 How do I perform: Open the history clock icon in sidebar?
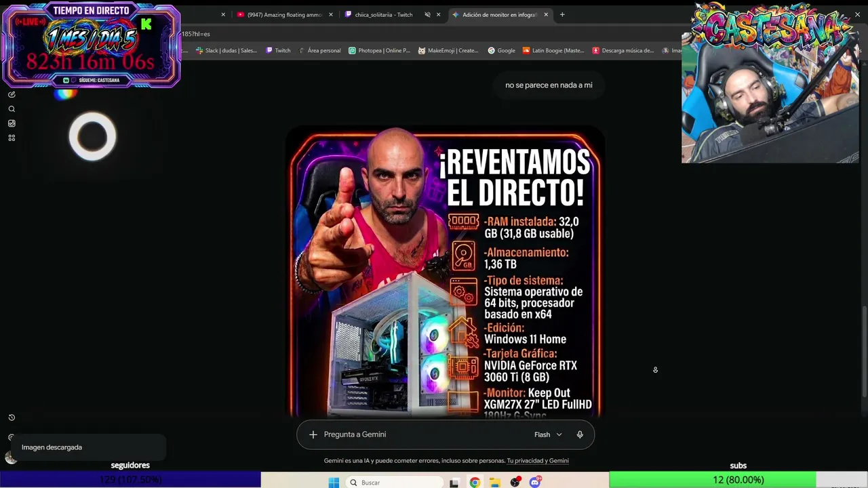(12, 418)
